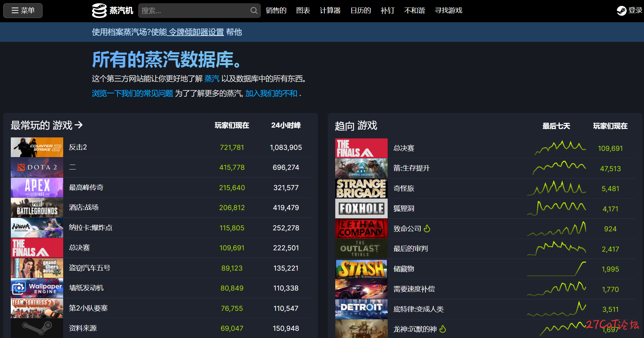
Task: Click the 反击2 game name
Action: point(78,147)
